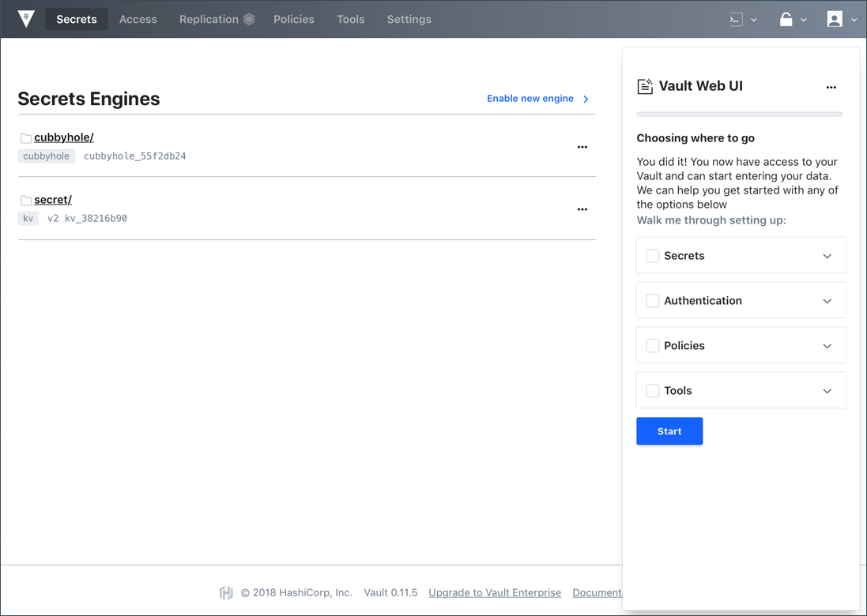This screenshot has height=616, width=867.
Task: Click the Secrets Engines page heading
Action: pos(89,99)
